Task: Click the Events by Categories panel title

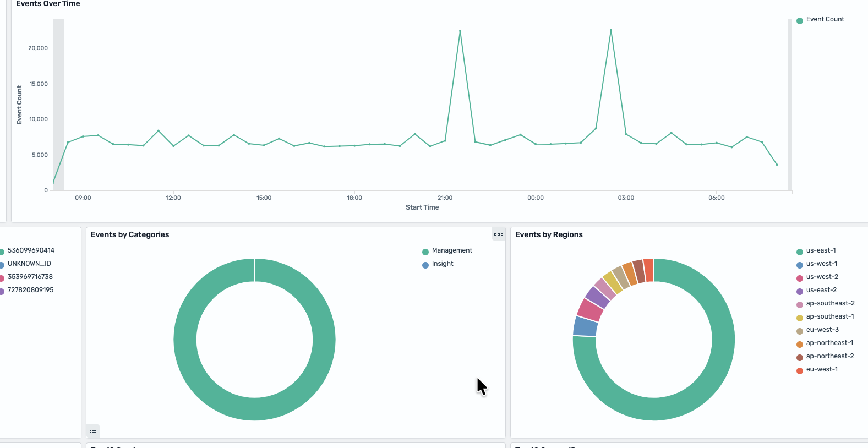Action: pos(130,234)
